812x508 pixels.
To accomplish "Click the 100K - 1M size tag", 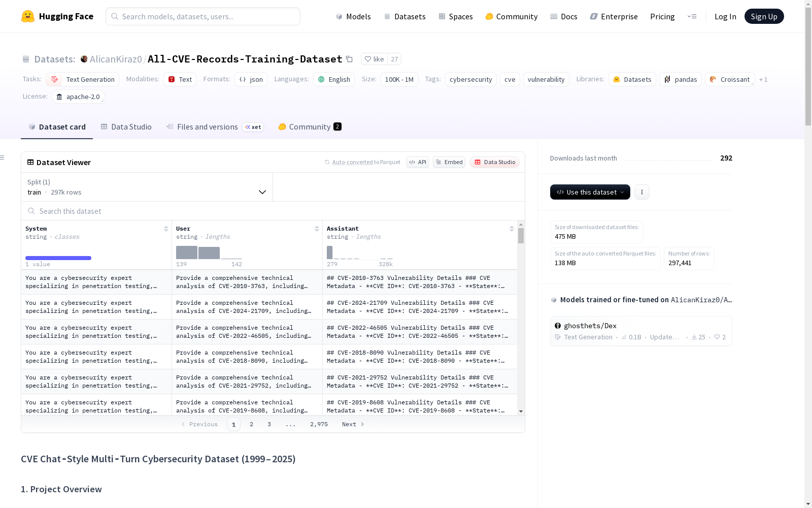I will point(399,79).
